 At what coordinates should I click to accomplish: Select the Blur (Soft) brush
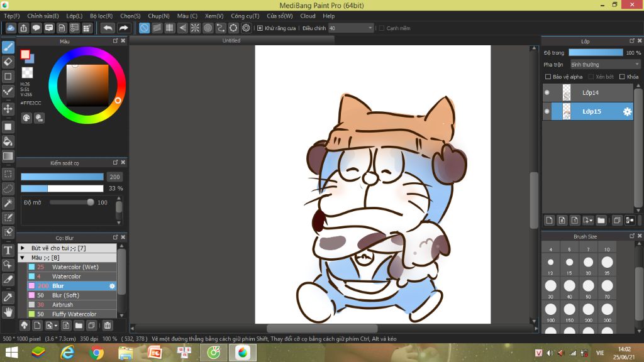pyautogui.click(x=72, y=295)
